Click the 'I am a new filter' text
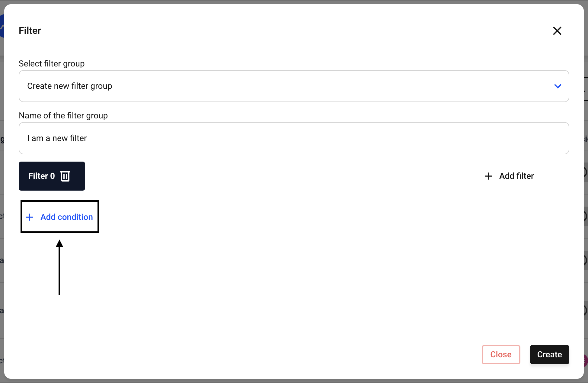 pos(57,138)
